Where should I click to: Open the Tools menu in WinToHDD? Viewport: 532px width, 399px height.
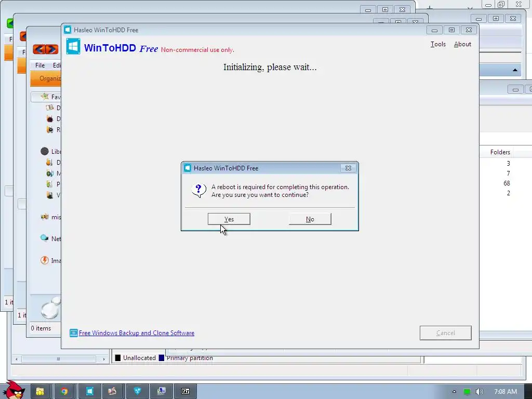click(437, 44)
